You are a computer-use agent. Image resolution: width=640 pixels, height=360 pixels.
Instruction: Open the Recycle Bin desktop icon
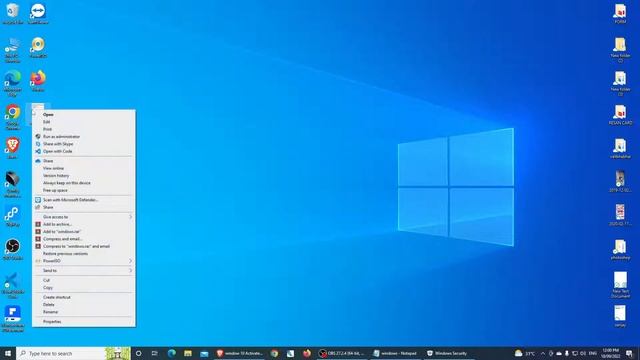pyautogui.click(x=13, y=13)
